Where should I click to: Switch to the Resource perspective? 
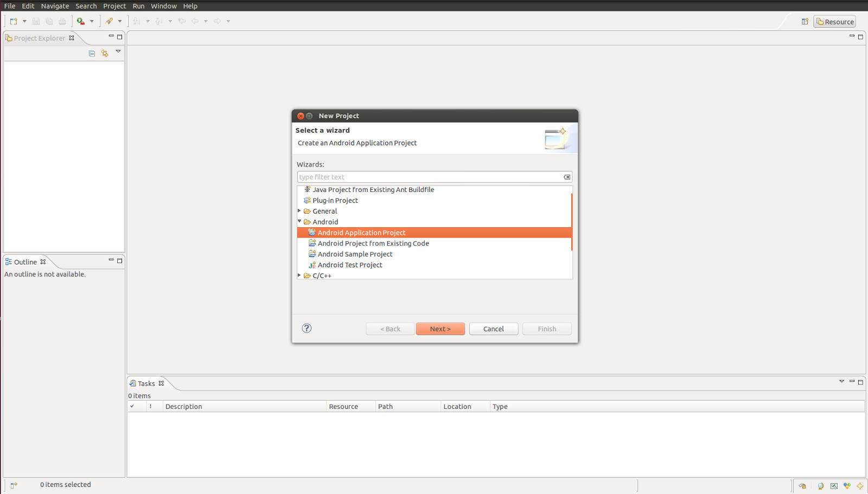click(x=835, y=21)
